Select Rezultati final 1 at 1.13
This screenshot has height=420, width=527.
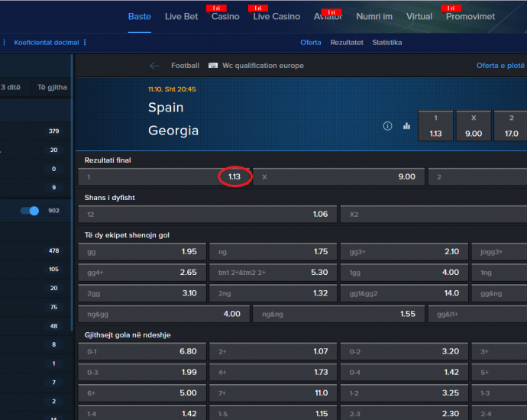click(164, 176)
